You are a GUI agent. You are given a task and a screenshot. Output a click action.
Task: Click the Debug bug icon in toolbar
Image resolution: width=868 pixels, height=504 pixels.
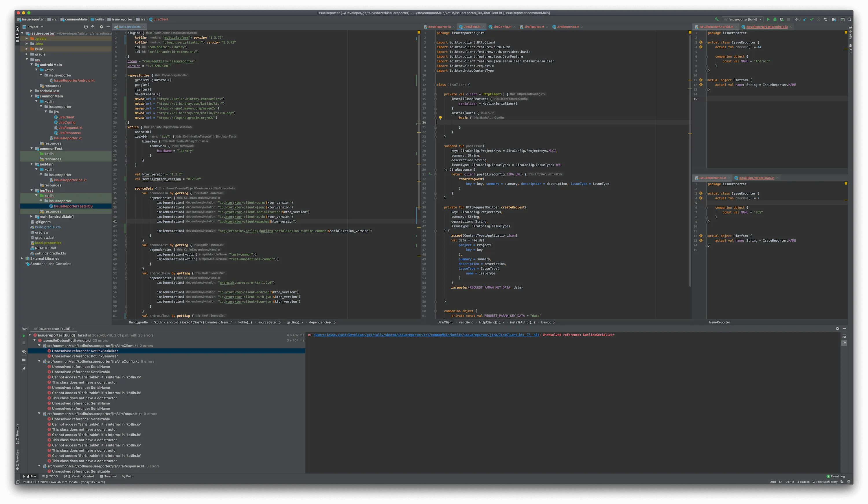click(775, 20)
